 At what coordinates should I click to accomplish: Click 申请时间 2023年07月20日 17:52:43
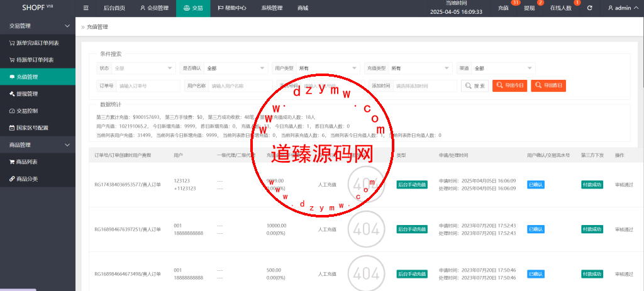tap(477, 226)
